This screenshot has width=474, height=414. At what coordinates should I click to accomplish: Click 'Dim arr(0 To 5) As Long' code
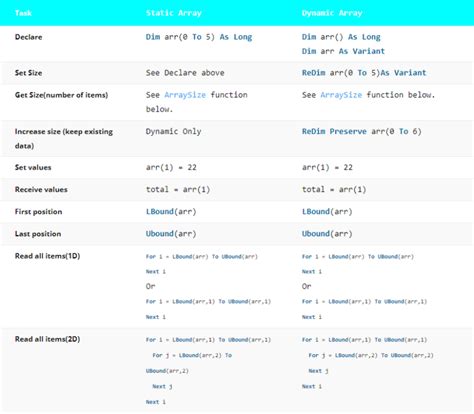(199, 37)
